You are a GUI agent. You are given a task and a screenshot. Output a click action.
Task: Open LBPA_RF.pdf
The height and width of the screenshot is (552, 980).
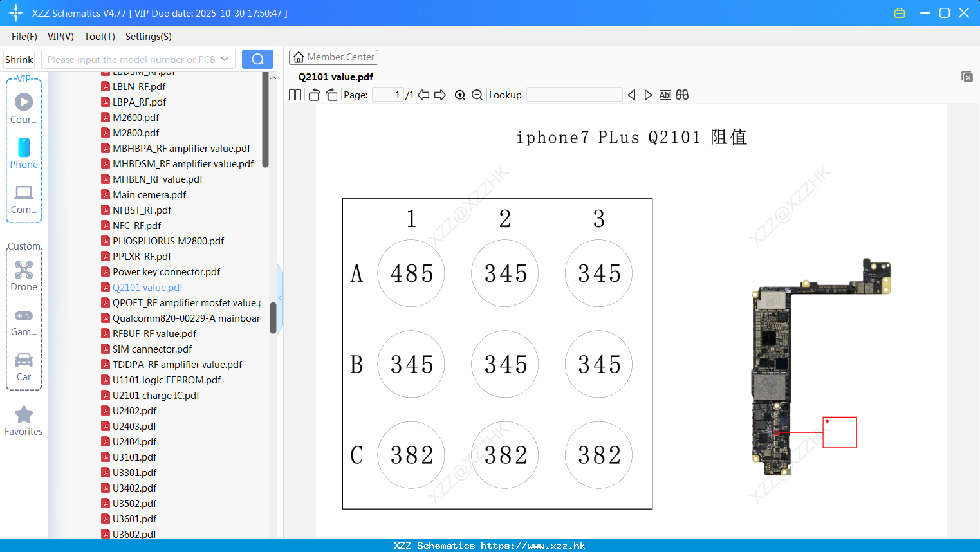point(139,102)
